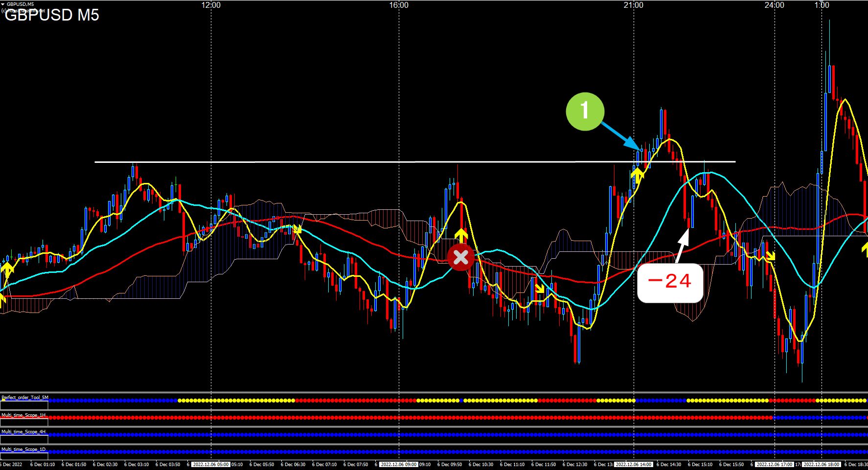Click the '6 Dec 02:30' time axis label
The height and width of the screenshot is (470, 868).
pyautogui.click(x=105, y=465)
